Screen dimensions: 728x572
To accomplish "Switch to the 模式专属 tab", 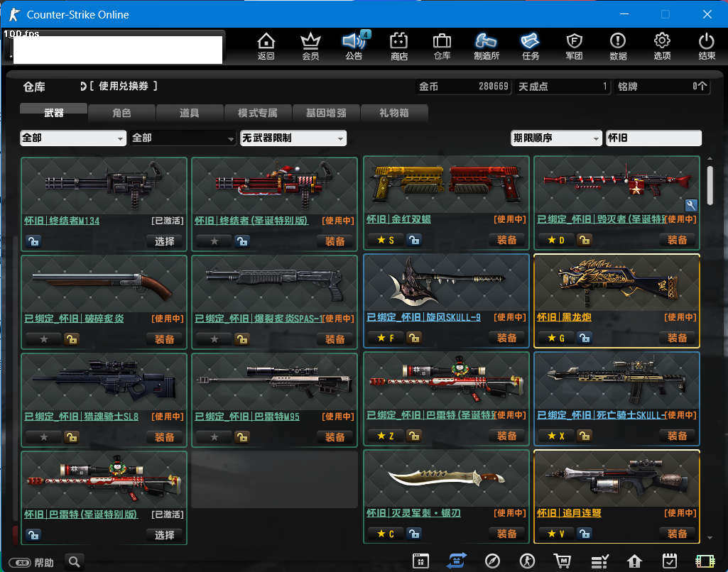I will (258, 113).
